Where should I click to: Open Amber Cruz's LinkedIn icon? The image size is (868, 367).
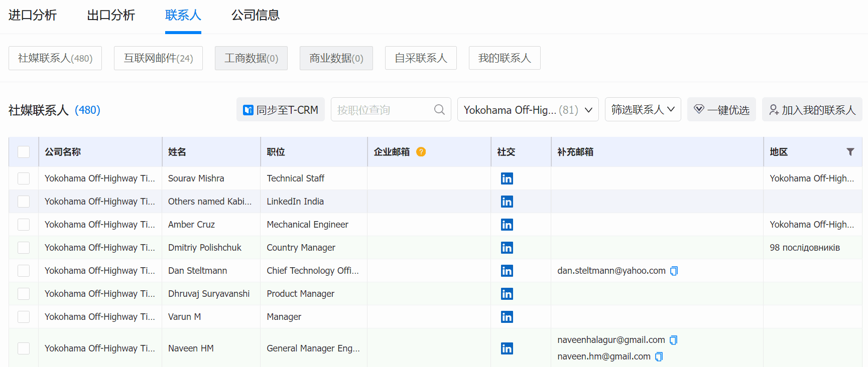(x=507, y=225)
